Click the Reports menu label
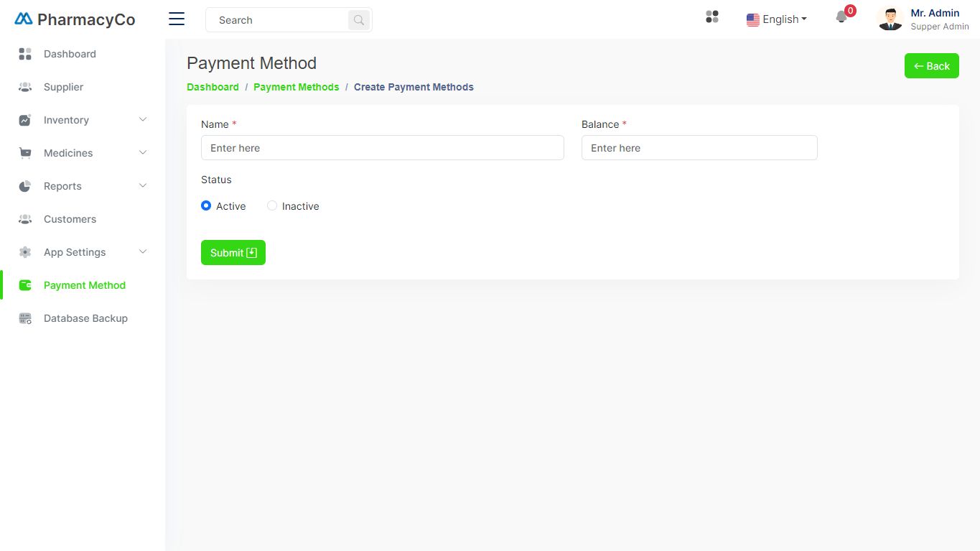 pyautogui.click(x=62, y=186)
